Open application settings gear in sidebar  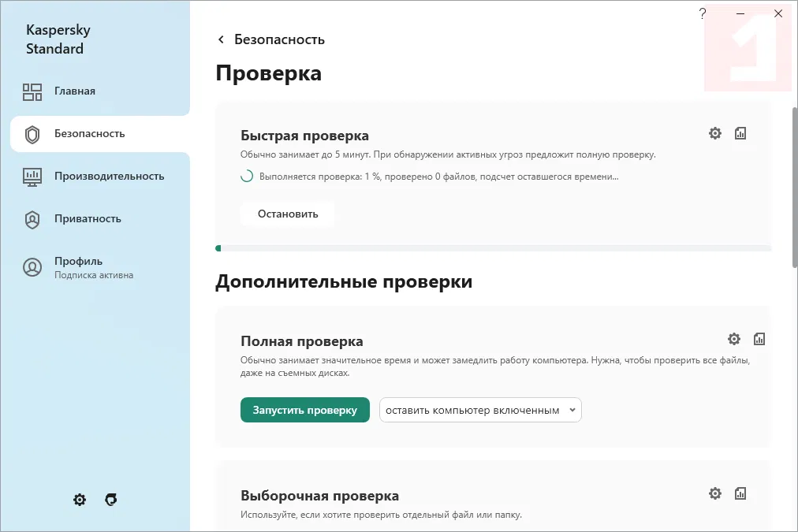pos(80,500)
